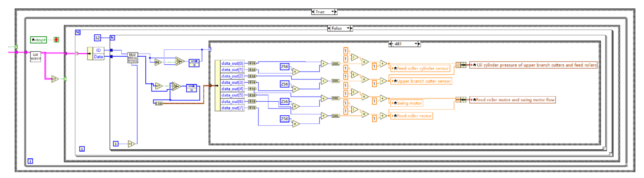This screenshot has width=644, height=178.
Task: Click the DBL conversion node on top row
Action: [x=335, y=64]
